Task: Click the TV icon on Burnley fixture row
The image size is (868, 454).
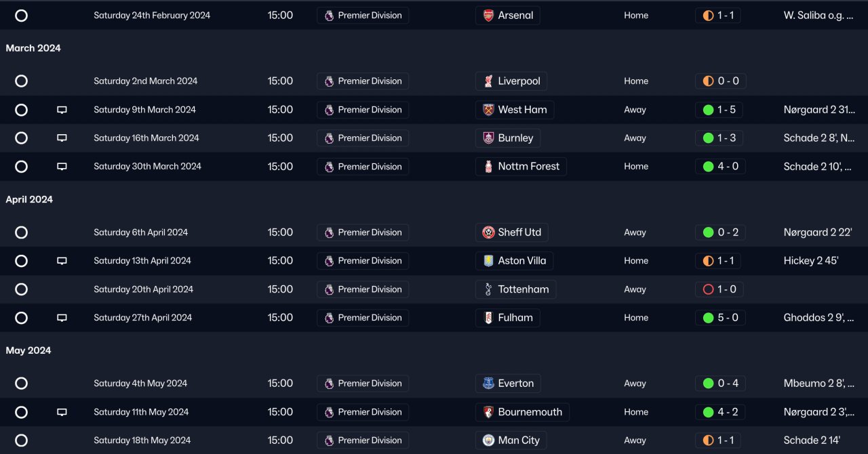Action: pos(62,138)
